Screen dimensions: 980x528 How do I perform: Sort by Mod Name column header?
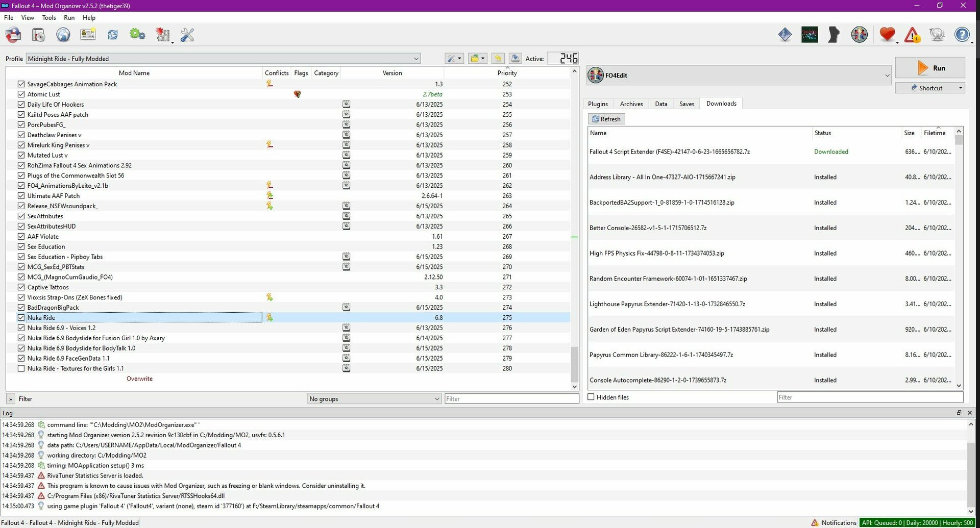point(134,73)
